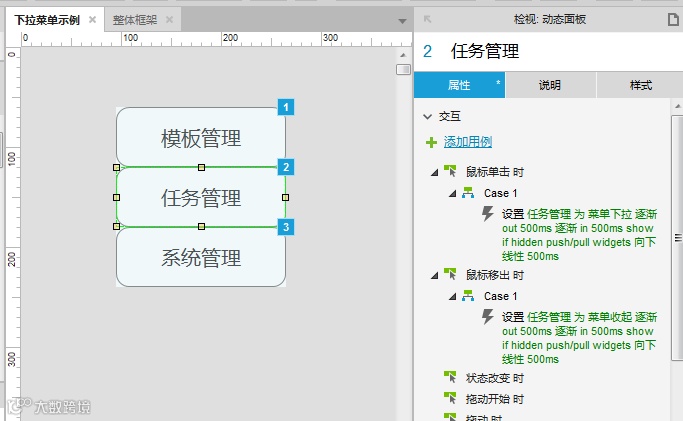Click the inspector collapse arrow icon
This screenshot has width=683, height=421.
pos(427,19)
